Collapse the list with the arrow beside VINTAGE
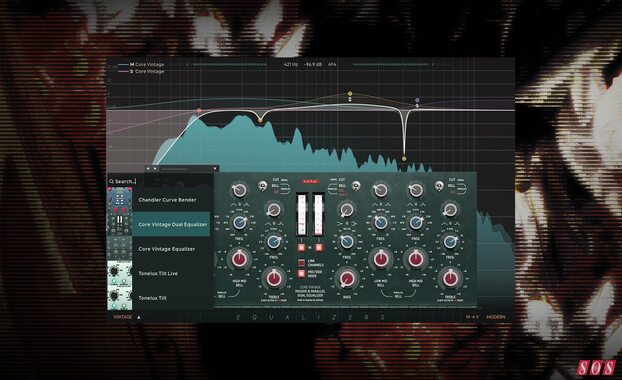Viewport: 622px width, 380px height. point(139,317)
